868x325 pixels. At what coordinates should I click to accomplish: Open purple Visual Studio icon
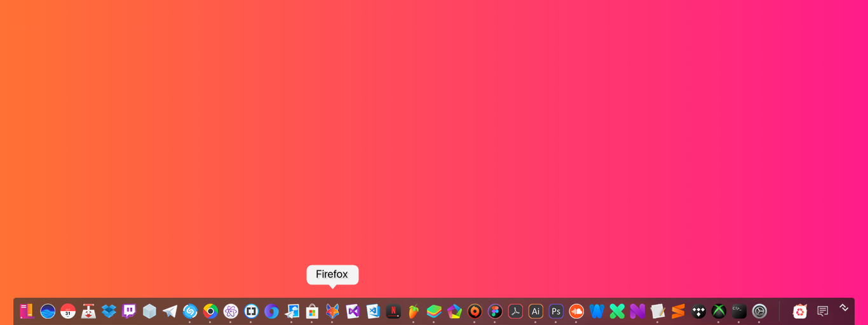tap(353, 311)
